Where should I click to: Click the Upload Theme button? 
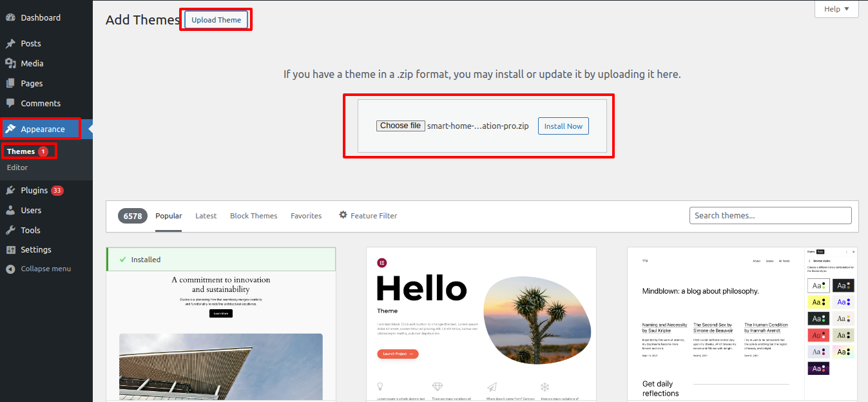point(216,19)
